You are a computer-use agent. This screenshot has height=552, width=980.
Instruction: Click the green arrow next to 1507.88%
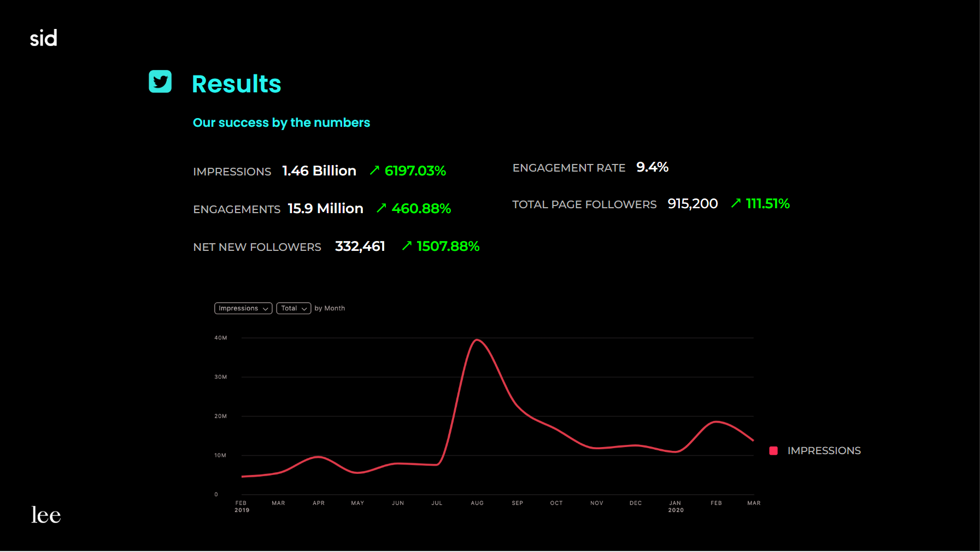click(407, 246)
